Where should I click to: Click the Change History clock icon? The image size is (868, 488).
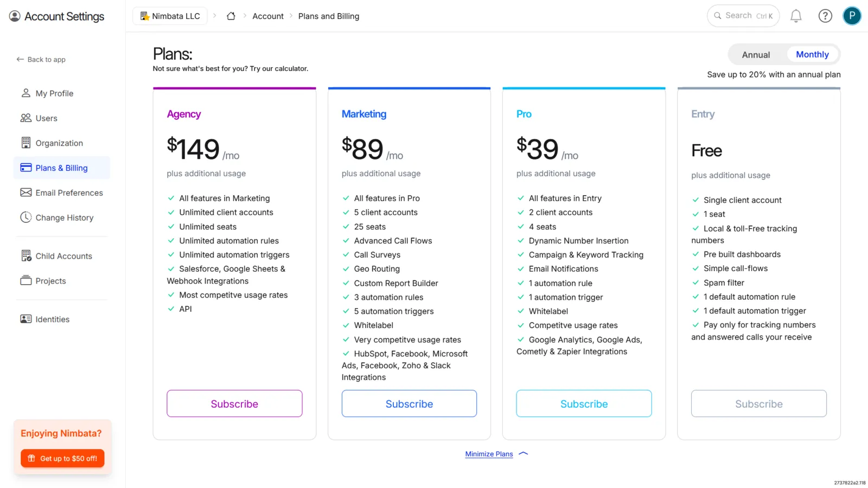tap(25, 217)
